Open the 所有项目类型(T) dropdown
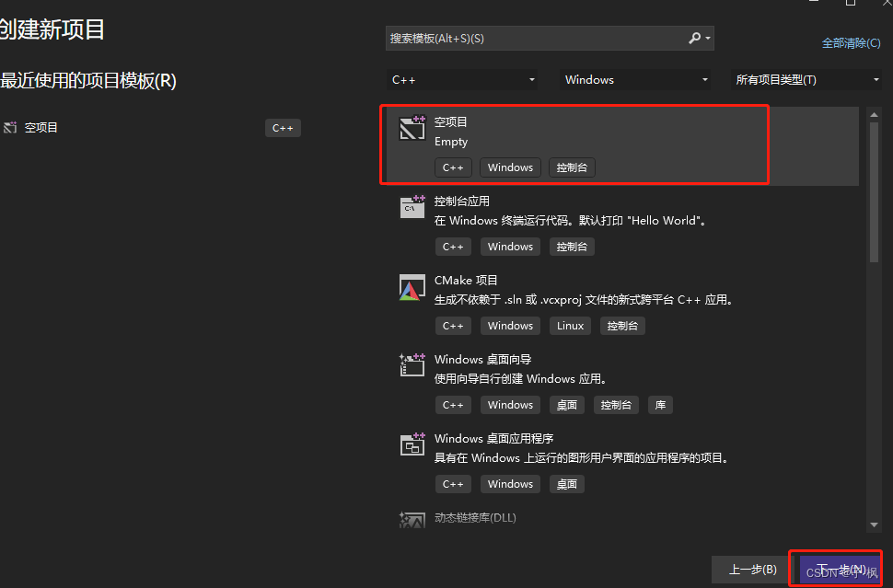 806,80
